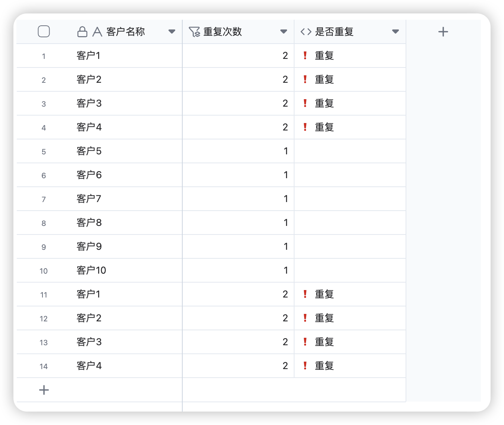
Task: Toggle the select-all checkbox in header row
Action: (44, 31)
